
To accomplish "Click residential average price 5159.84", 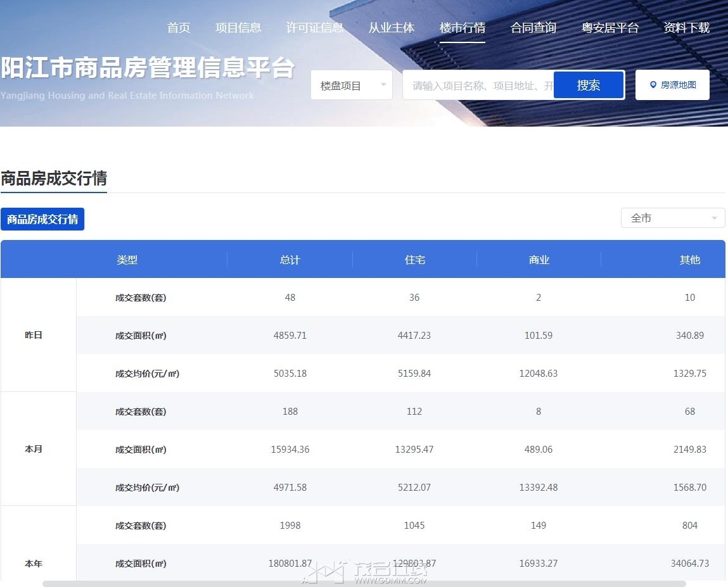I will [414, 374].
